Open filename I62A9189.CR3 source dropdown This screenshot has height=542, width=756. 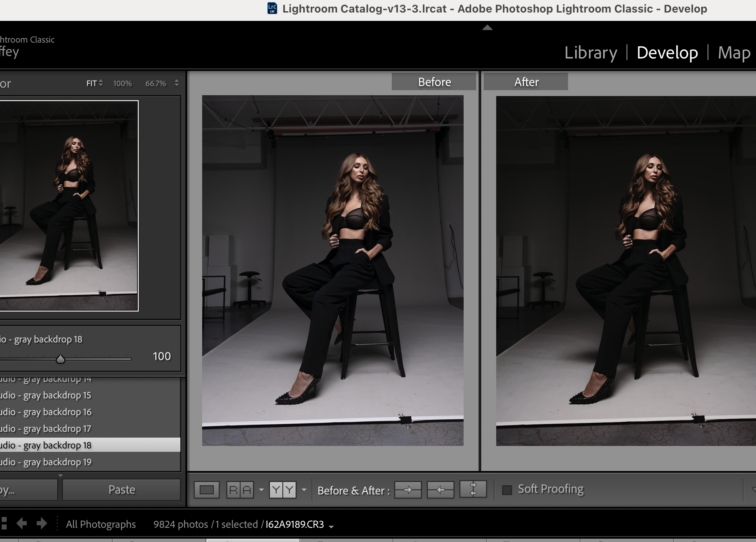(x=331, y=527)
